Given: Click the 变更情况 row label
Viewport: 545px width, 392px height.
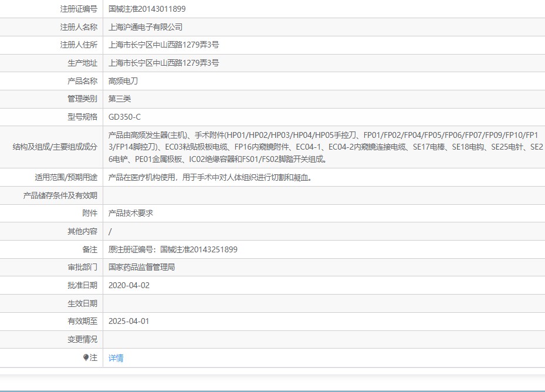Looking at the screenshot, I should tap(82, 339).
